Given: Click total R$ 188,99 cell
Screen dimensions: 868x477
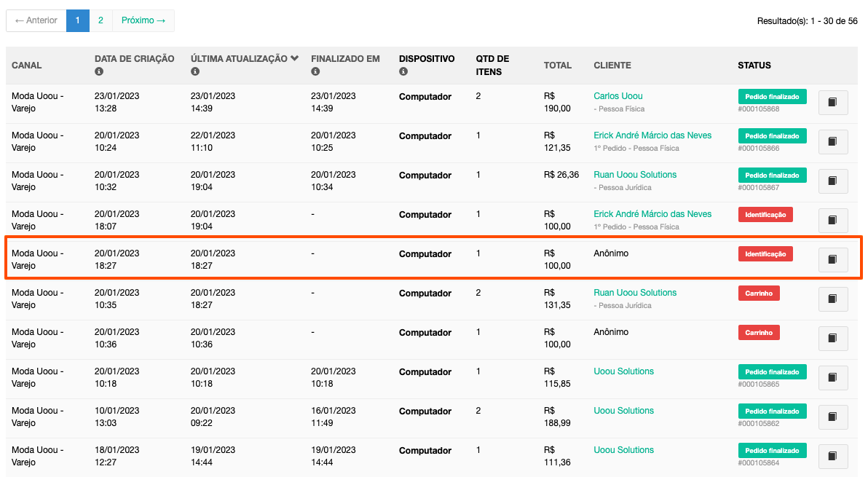Looking at the screenshot, I should point(557,417).
